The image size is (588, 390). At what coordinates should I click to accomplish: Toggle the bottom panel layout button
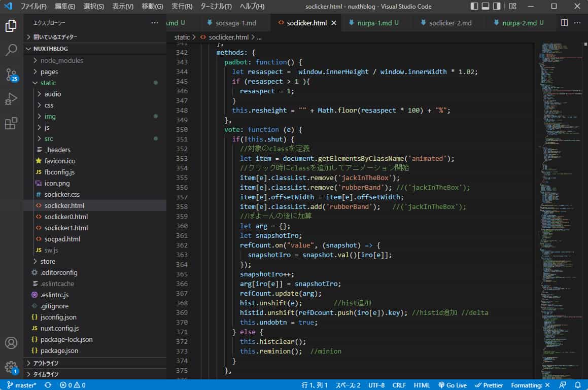(486, 7)
